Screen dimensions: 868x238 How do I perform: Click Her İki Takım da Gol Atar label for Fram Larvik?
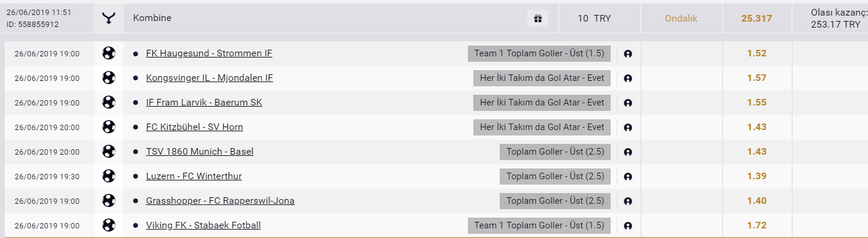542,103
